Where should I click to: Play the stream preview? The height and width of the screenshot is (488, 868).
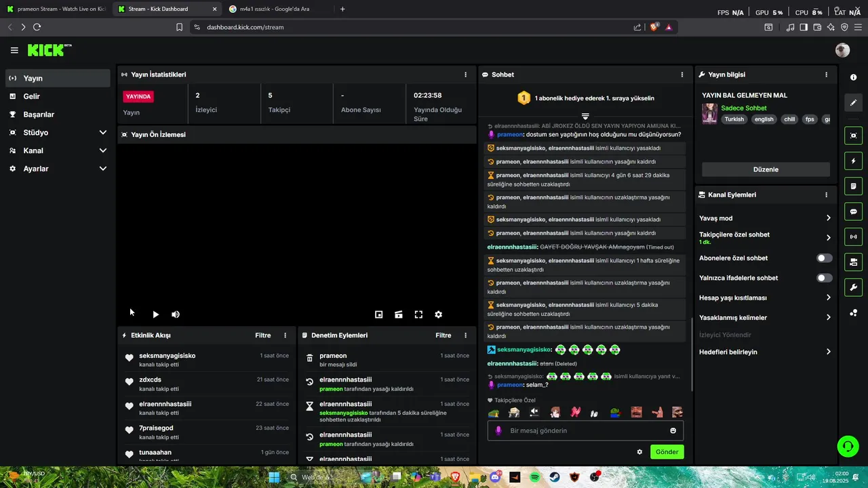click(x=155, y=314)
